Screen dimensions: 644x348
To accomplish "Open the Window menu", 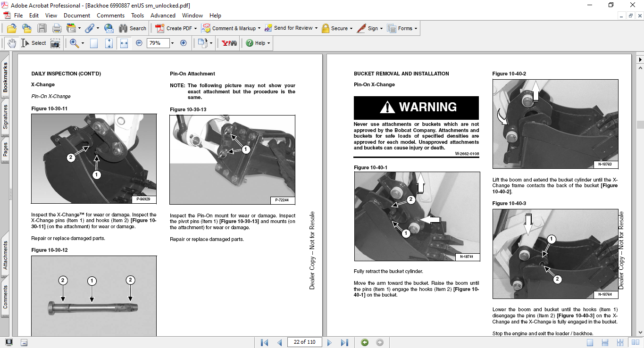I will (192, 16).
